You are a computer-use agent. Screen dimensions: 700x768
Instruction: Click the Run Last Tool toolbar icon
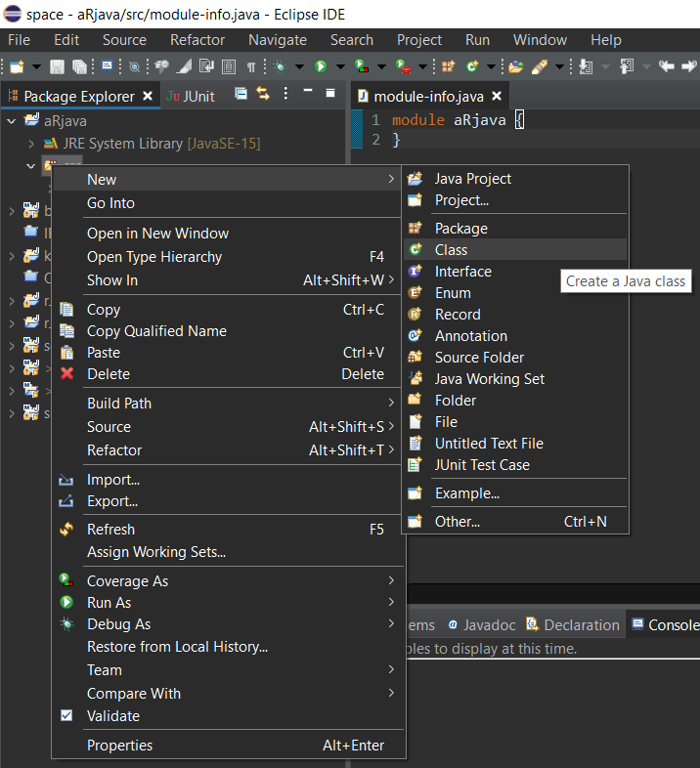[403, 66]
